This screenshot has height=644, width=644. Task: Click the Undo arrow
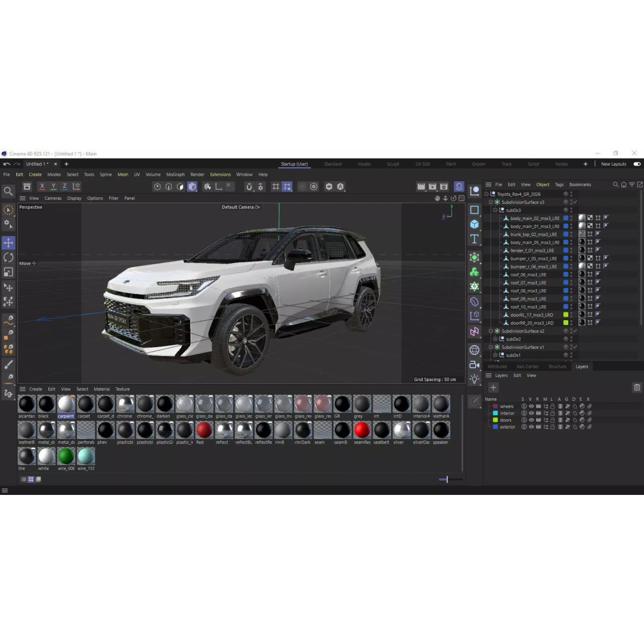click(x=7, y=164)
